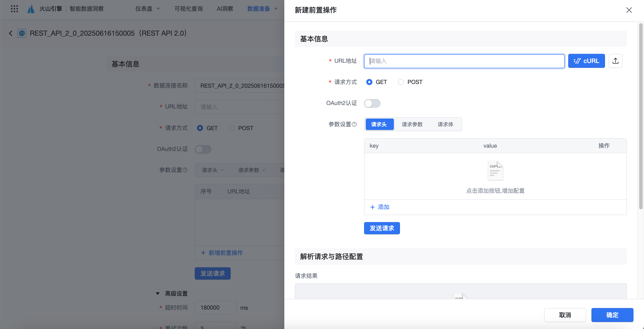The image size is (644, 329).
Task: Switch to the 请求体 tab in drawer
Action: [x=445, y=124]
